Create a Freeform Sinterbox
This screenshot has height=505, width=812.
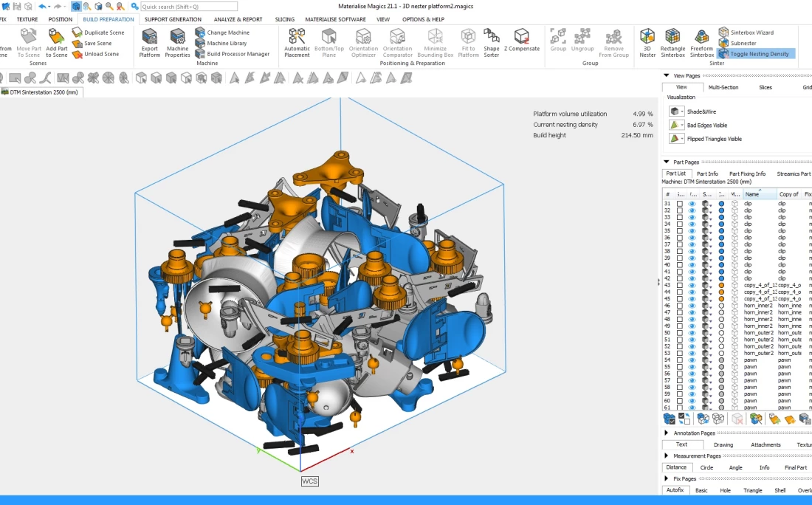click(x=702, y=41)
